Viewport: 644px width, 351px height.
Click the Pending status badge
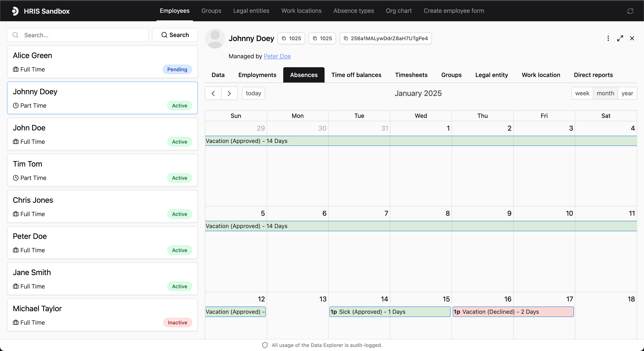pos(177,69)
